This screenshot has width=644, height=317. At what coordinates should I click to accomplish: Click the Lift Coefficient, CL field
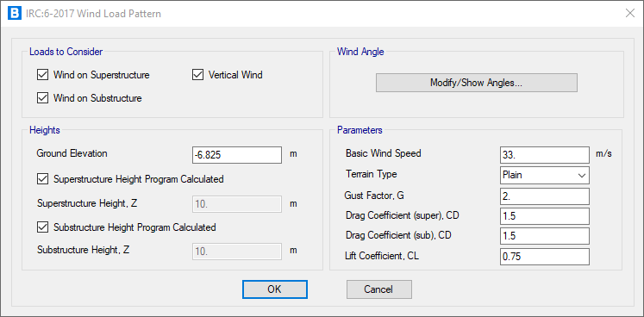[x=545, y=257]
